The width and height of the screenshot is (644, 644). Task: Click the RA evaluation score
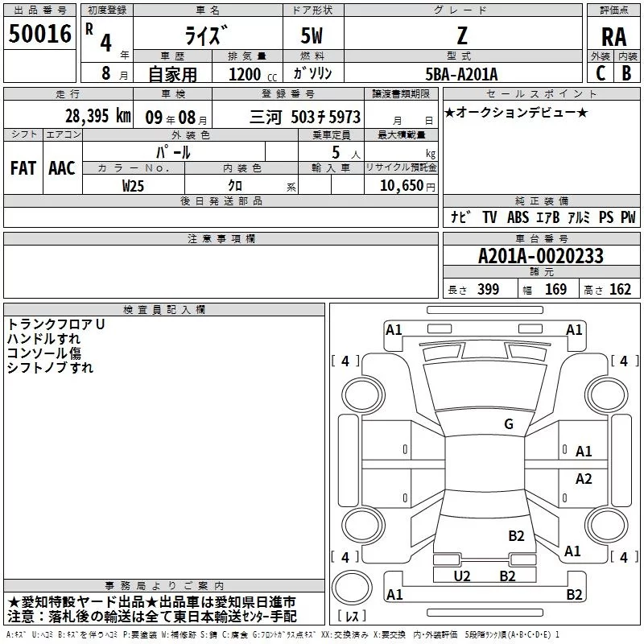point(613,36)
